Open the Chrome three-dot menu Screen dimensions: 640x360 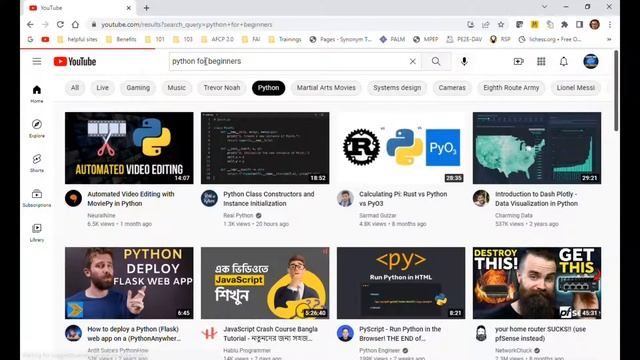(x=610, y=24)
